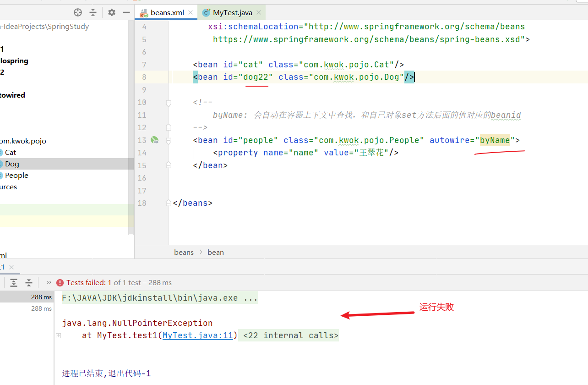Select Cat class in project tree
588x385 pixels.
tap(11, 153)
